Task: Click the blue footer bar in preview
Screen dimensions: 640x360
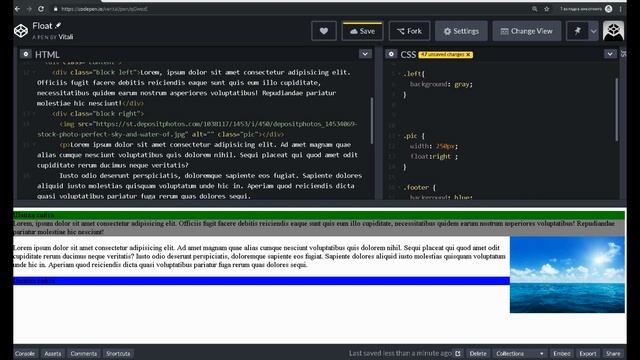Action: tap(261, 281)
